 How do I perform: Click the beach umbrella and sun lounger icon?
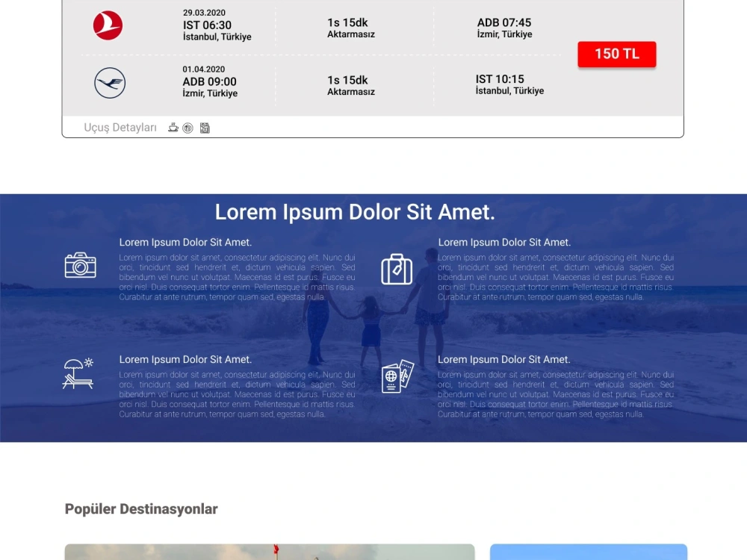point(78,373)
